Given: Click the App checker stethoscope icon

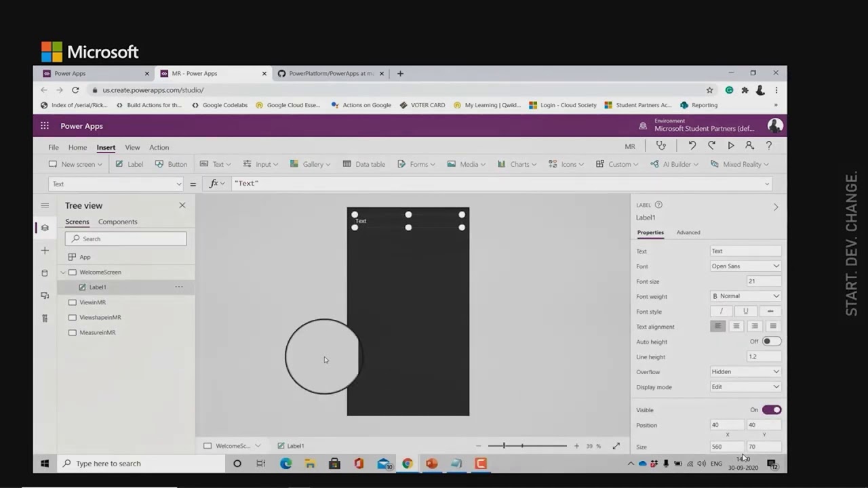Looking at the screenshot, I should tap(661, 146).
